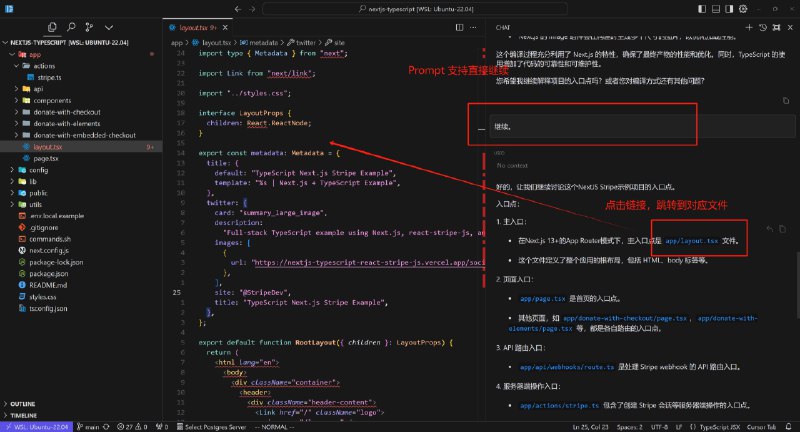
Task: Open tsconfig.json file
Action: click(48, 308)
